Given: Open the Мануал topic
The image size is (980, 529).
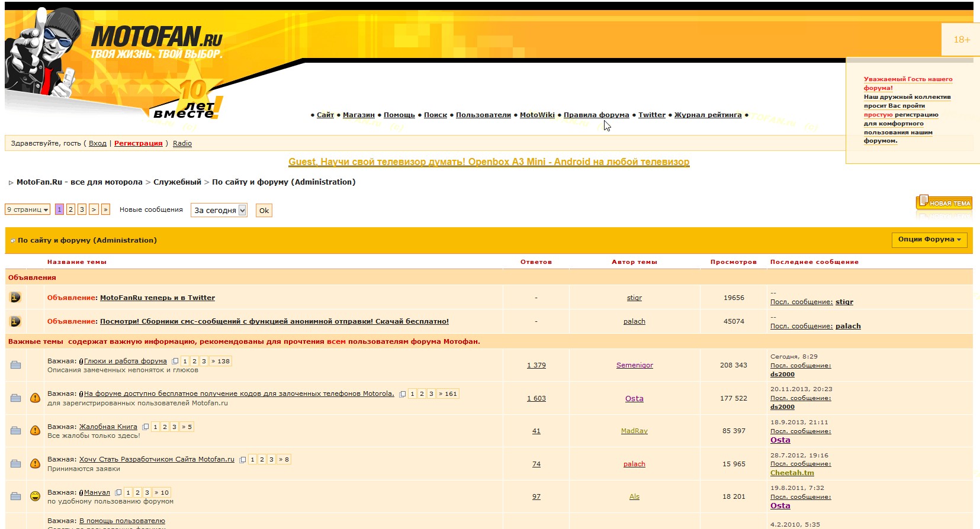Looking at the screenshot, I should click(x=97, y=492).
